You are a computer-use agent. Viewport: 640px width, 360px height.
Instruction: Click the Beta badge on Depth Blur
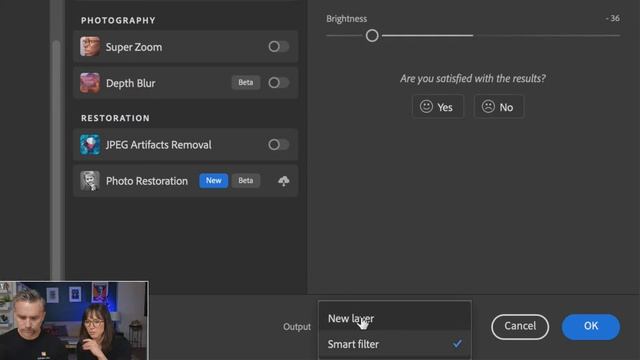point(246,82)
